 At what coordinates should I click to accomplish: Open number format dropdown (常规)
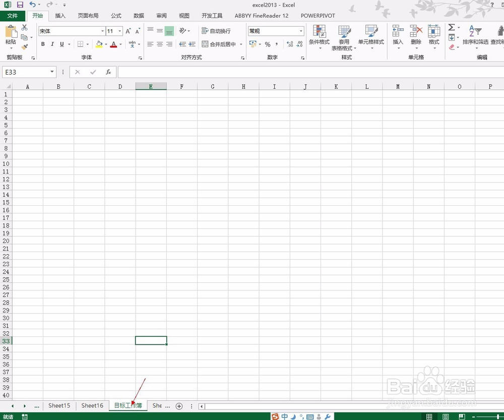click(301, 31)
